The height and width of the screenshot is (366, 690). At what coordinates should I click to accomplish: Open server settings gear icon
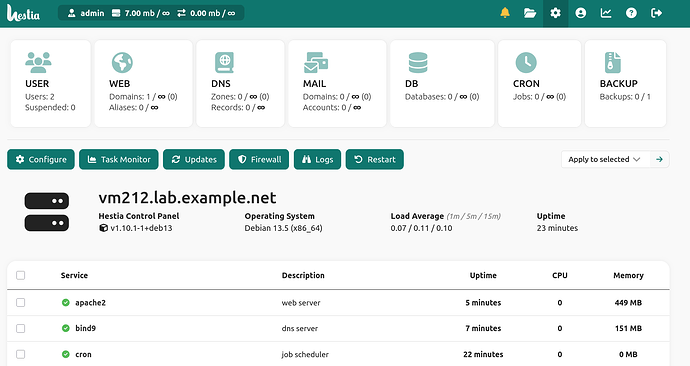pos(555,13)
